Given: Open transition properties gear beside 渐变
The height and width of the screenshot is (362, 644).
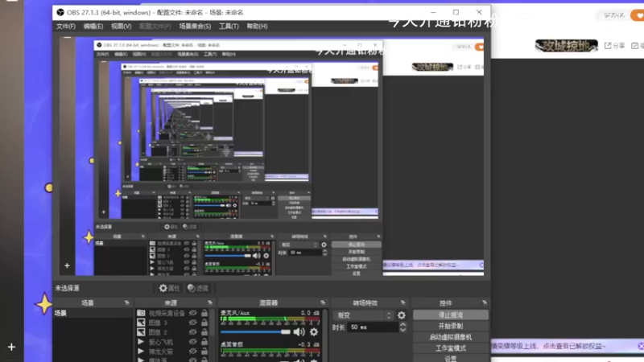Looking at the screenshot, I should [401, 315].
